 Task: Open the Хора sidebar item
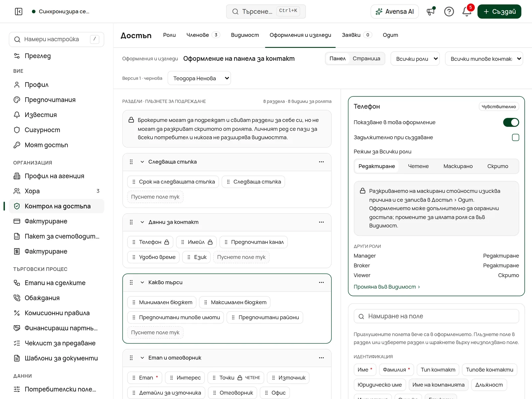57,191
